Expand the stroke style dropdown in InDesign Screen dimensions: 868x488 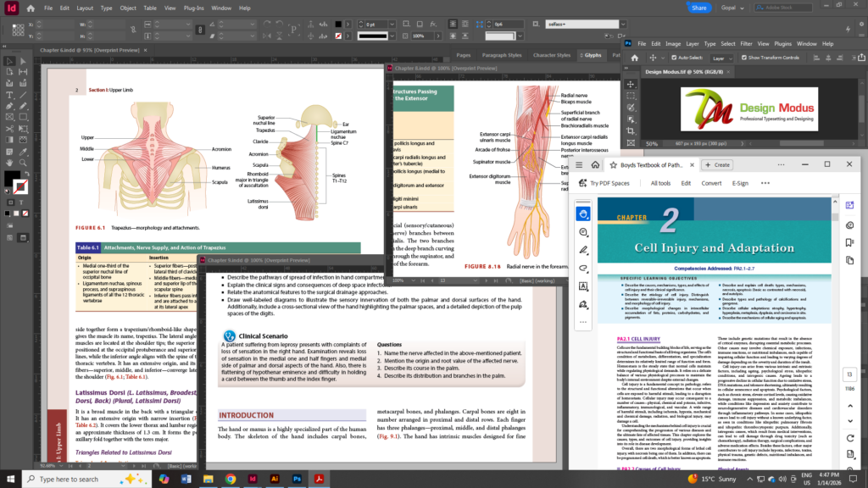pos(392,36)
